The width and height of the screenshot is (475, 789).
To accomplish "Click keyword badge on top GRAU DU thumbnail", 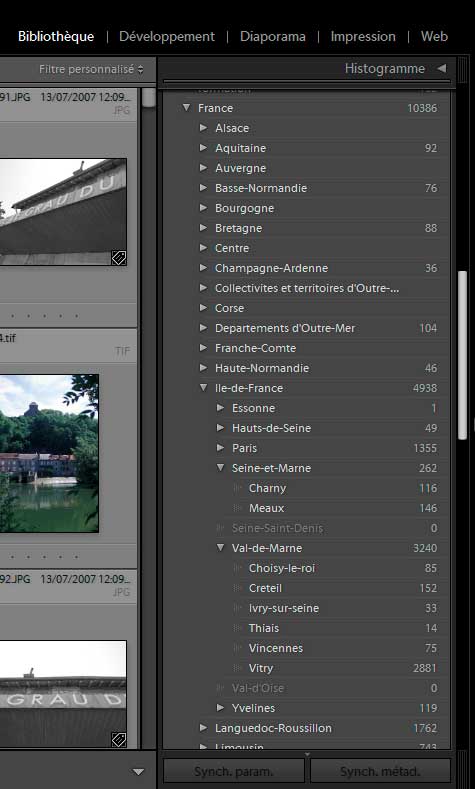I will click(x=119, y=258).
